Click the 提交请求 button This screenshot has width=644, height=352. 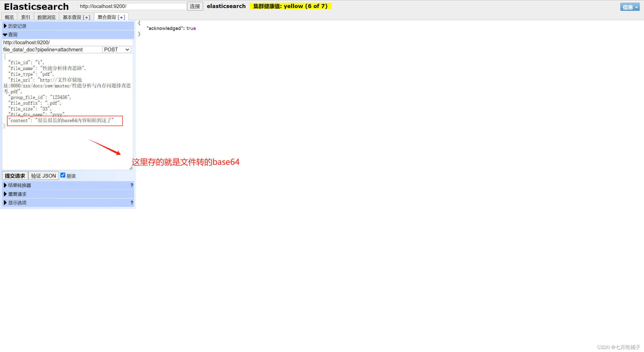click(x=15, y=176)
